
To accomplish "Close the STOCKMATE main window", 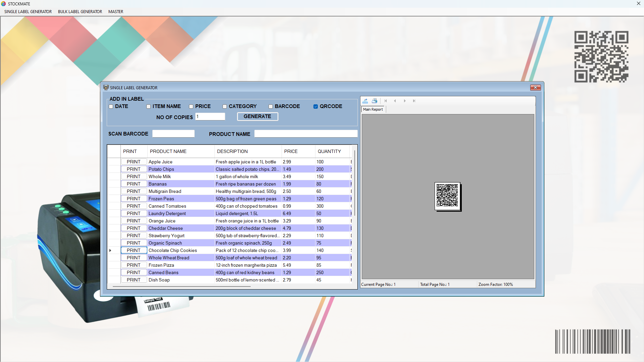I will 638,4.
